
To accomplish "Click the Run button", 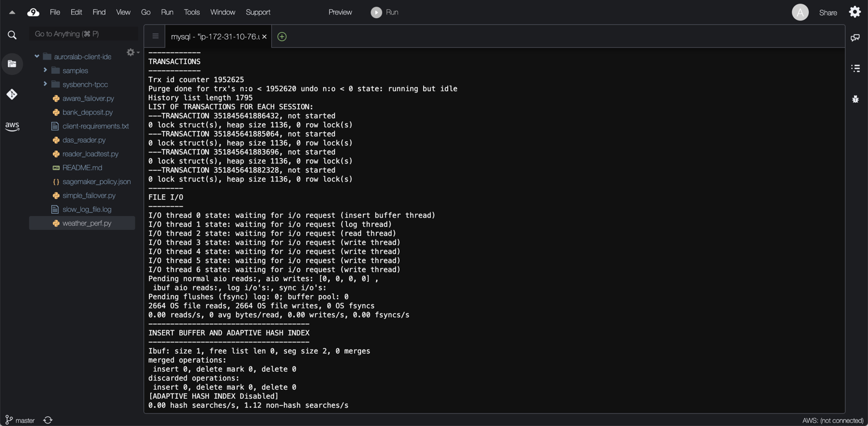I will [385, 12].
